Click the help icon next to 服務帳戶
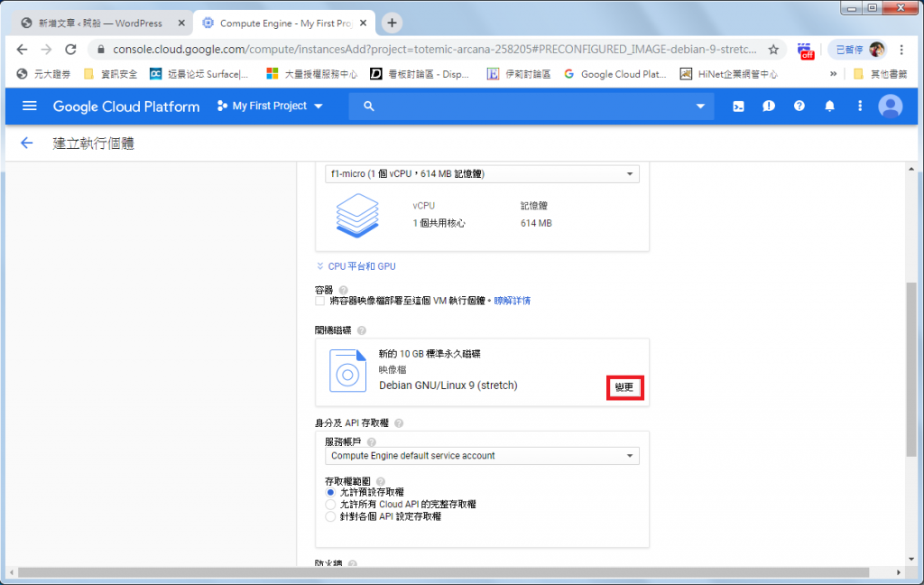Image resolution: width=924 pixels, height=585 pixels. point(372,442)
